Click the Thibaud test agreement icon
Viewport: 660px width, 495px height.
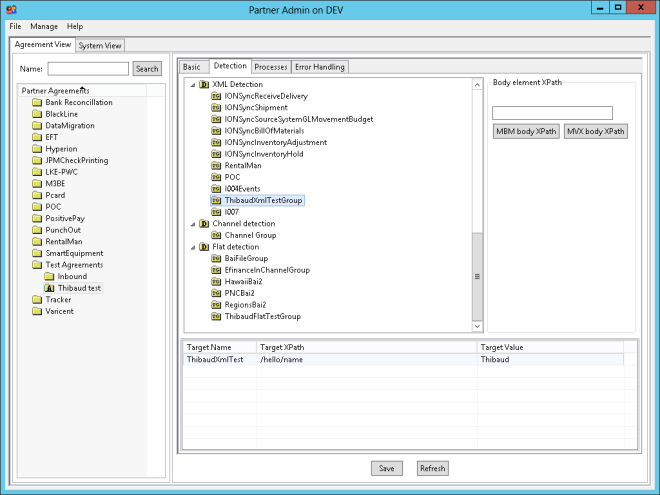click(x=50, y=288)
